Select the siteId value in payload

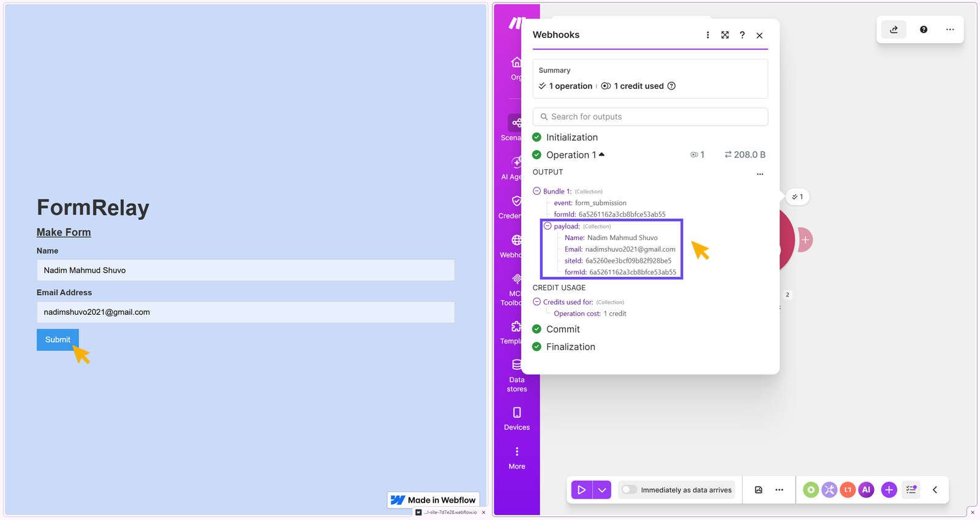point(628,260)
